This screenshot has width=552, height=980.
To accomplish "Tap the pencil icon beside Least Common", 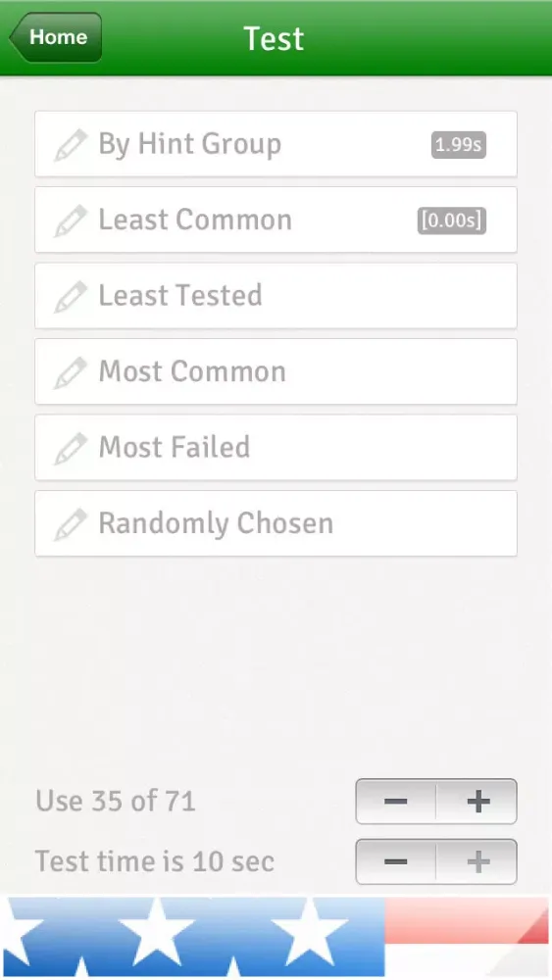I will coord(71,220).
